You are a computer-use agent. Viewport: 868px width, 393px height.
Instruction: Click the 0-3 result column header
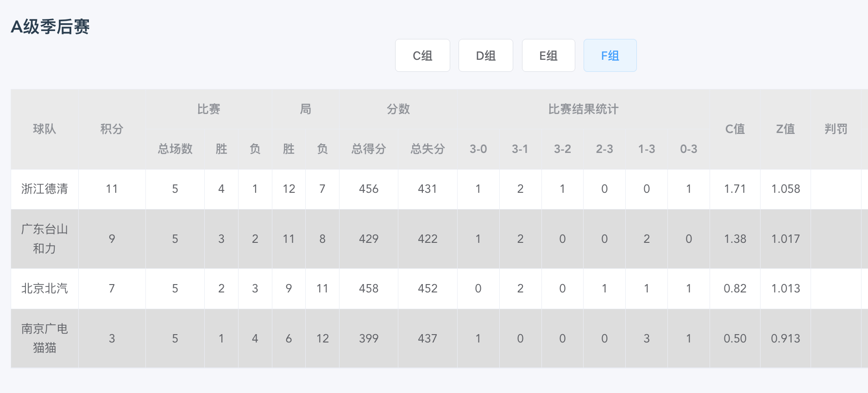[689, 149]
